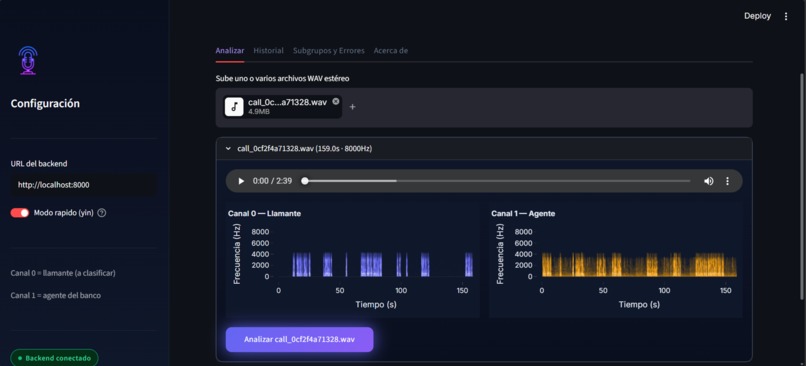Seek within the audio progress bar
The width and height of the screenshot is (806, 366).
point(497,181)
